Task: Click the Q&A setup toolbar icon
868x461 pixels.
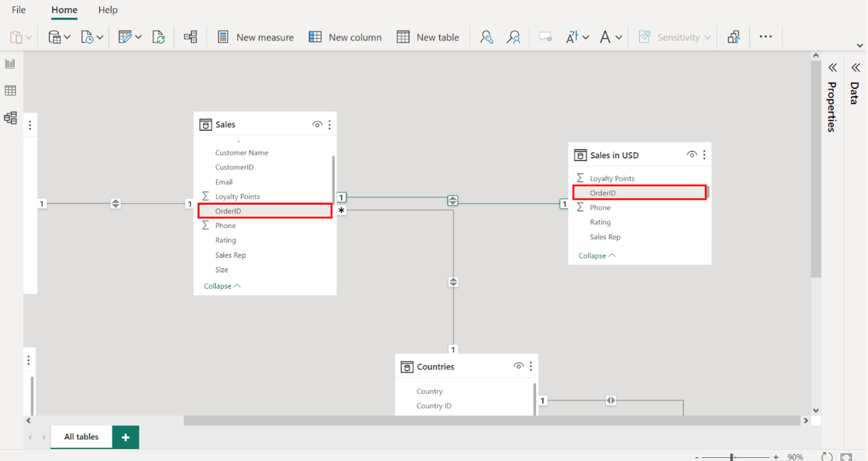Action: click(545, 37)
